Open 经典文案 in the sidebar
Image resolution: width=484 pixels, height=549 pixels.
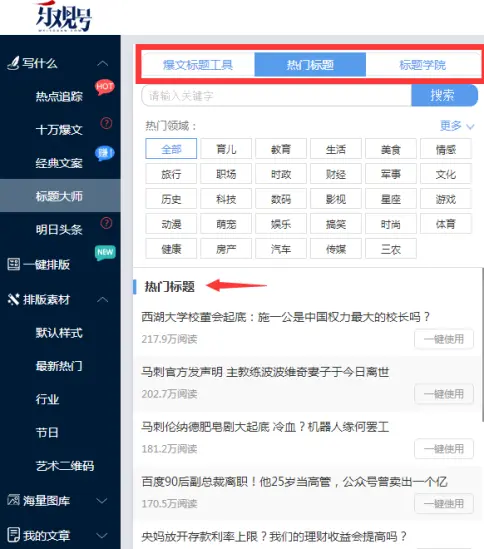(59, 163)
